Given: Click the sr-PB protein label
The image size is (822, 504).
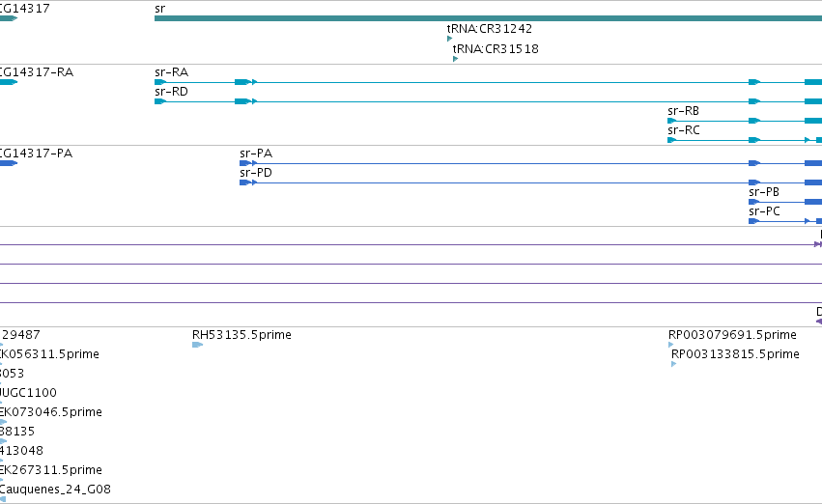Looking at the screenshot, I should pyautogui.click(x=764, y=192).
